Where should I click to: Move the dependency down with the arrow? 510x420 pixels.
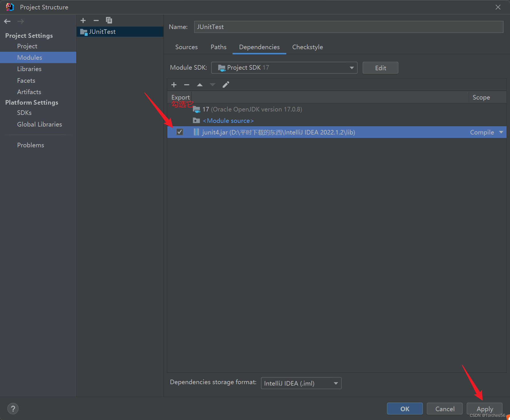point(213,85)
